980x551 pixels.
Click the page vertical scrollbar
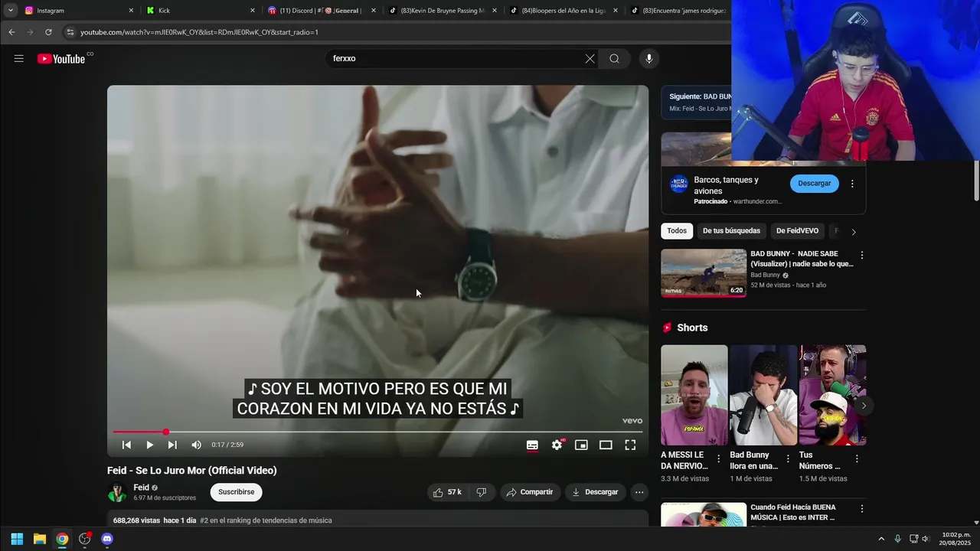pos(976,181)
